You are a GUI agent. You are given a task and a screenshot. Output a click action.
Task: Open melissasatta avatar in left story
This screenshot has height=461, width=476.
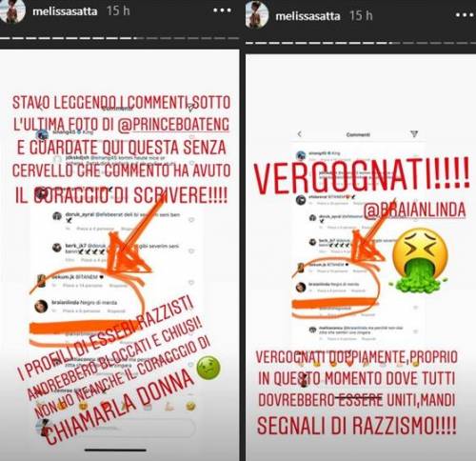12,11
